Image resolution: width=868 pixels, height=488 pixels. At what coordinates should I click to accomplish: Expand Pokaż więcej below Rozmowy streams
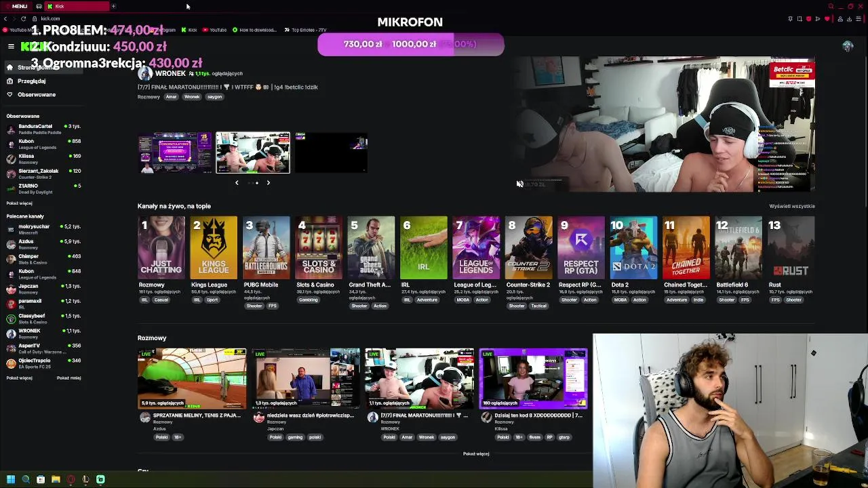pos(476,454)
